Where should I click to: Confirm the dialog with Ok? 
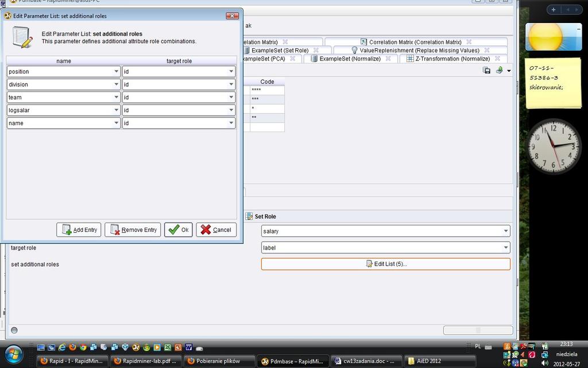[179, 230]
